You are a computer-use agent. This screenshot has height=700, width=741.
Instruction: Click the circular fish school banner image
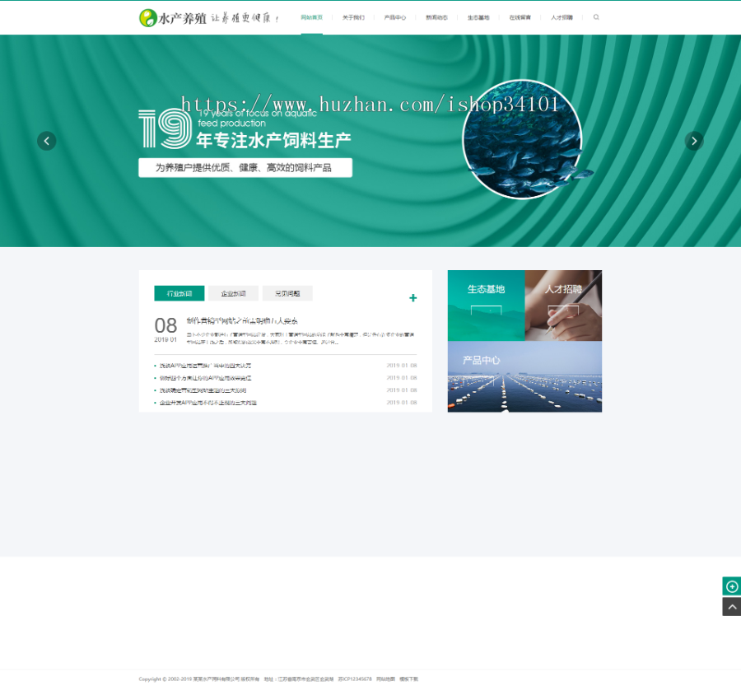pos(522,139)
